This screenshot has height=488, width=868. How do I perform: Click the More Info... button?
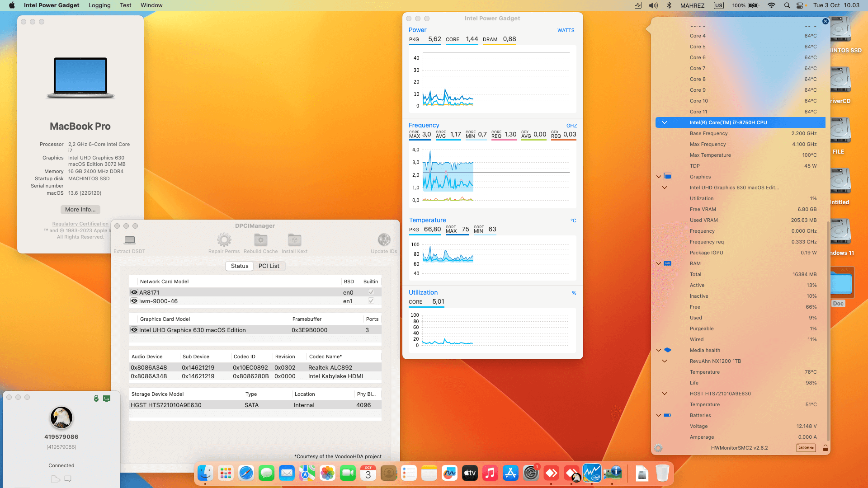(x=80, y=210)
